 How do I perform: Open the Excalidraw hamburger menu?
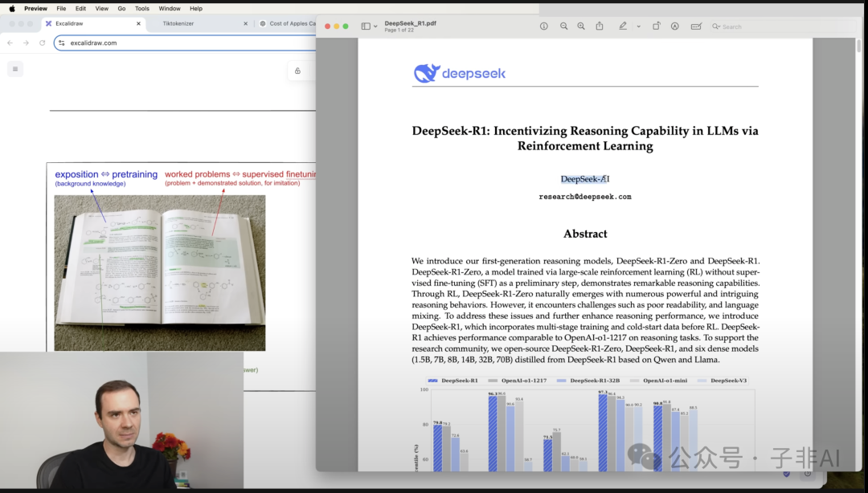click(15, 69)
